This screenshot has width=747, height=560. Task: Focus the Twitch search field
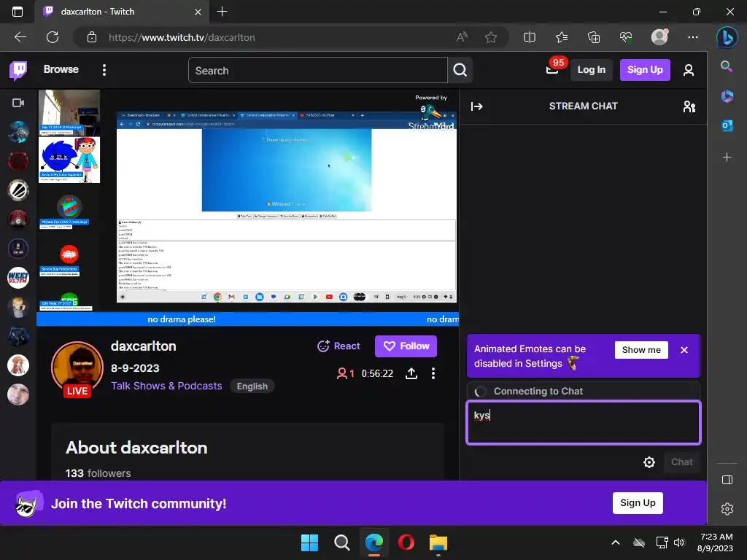pyautogui.click(x=318, y=71)
